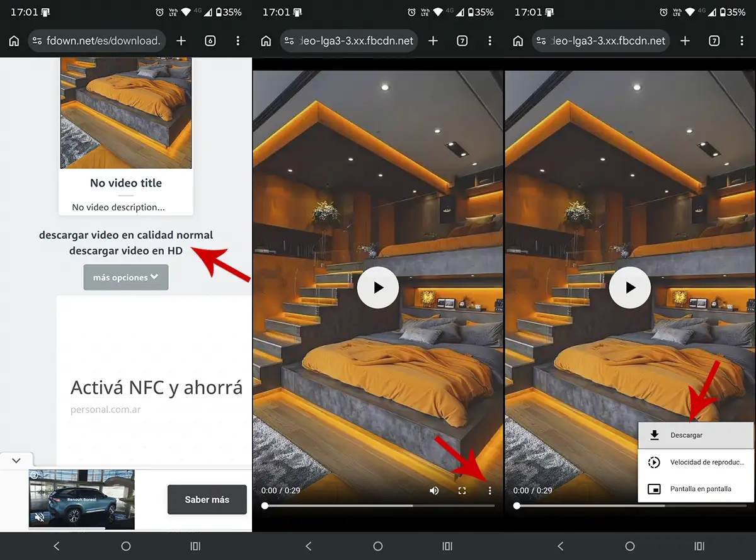Click the 'Saber más' button
Image resolution: width=756 pixels, height=560 pixels.
207,500
